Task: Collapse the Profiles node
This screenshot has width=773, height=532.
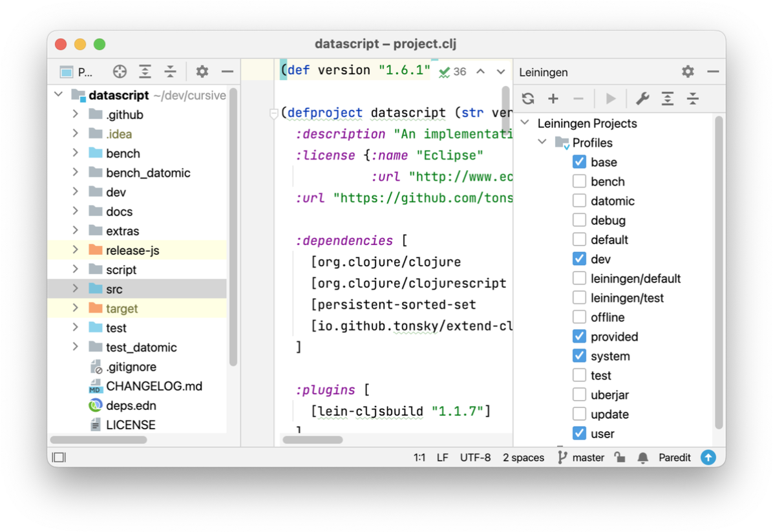Action: coord(542,142)
